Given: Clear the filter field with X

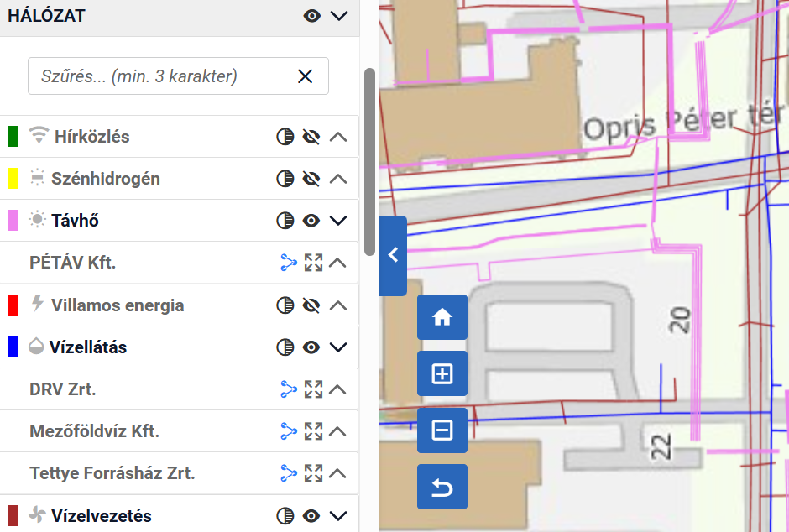Looking at the screenshot, I should click(305, 76).
